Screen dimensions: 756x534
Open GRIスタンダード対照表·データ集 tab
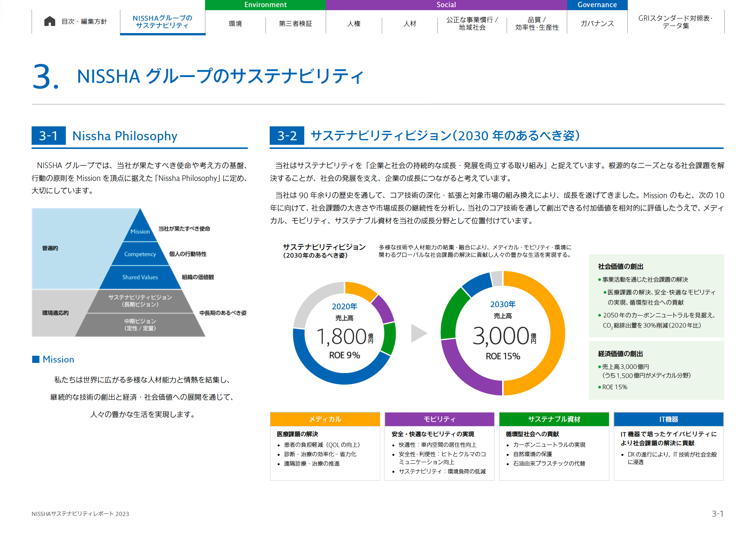(x=676, y=22)
